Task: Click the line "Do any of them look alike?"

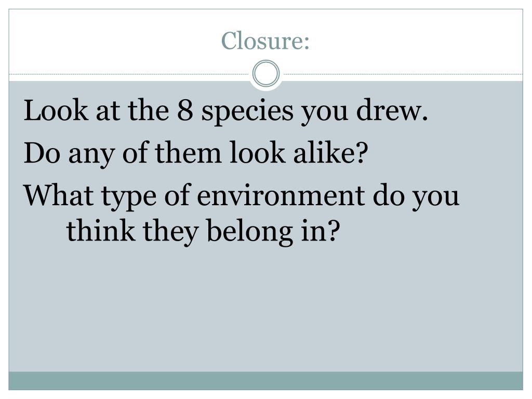Action: point(196,154)
